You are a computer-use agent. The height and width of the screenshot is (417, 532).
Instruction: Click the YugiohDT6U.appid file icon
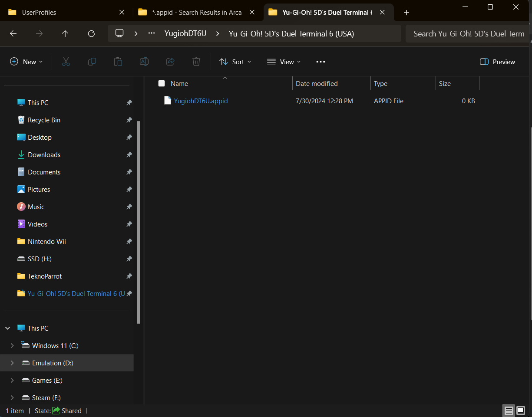(x=168, y=101)
